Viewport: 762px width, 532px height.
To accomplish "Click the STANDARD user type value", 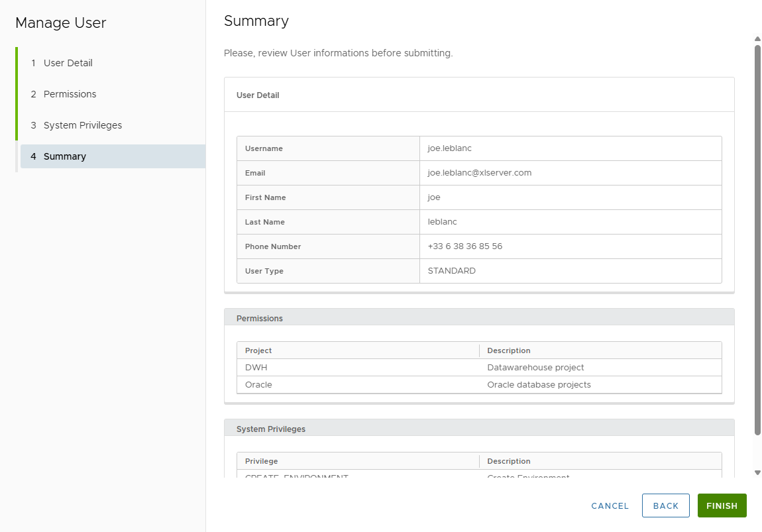I will tap(451, 271).
